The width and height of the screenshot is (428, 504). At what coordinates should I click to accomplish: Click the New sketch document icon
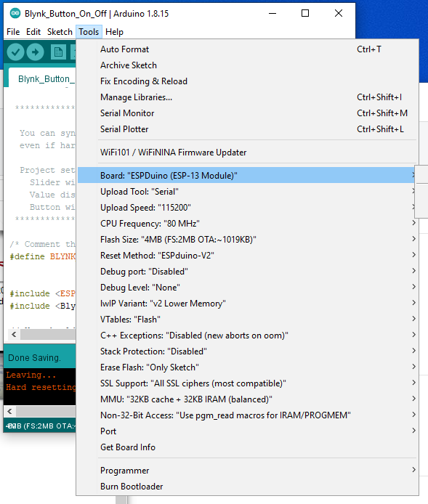(58, 52)
